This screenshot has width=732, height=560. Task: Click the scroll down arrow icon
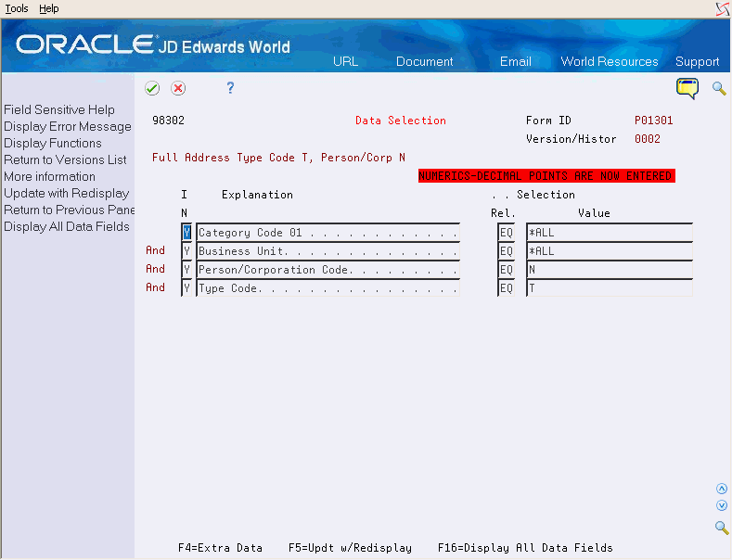point(722,505)
